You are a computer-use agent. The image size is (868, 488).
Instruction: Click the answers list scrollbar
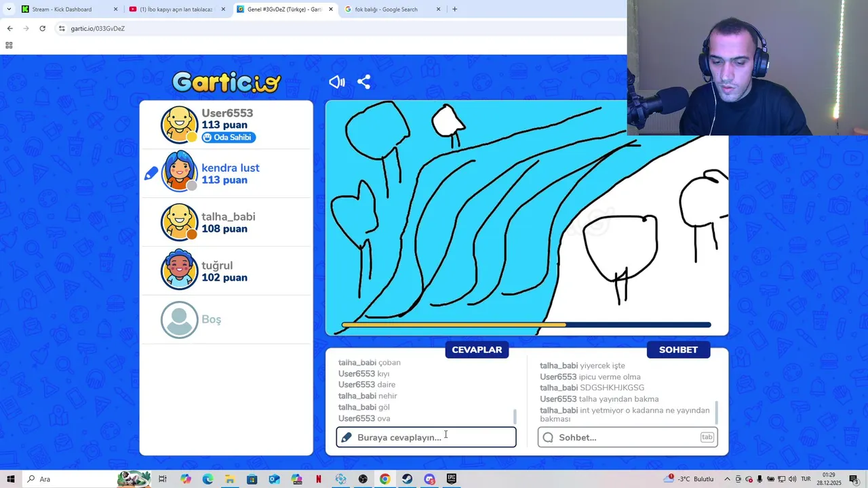[x=515, y=416]
